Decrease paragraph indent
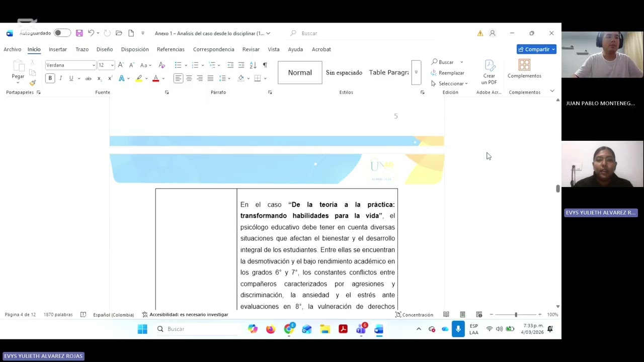 coord(230,65)
